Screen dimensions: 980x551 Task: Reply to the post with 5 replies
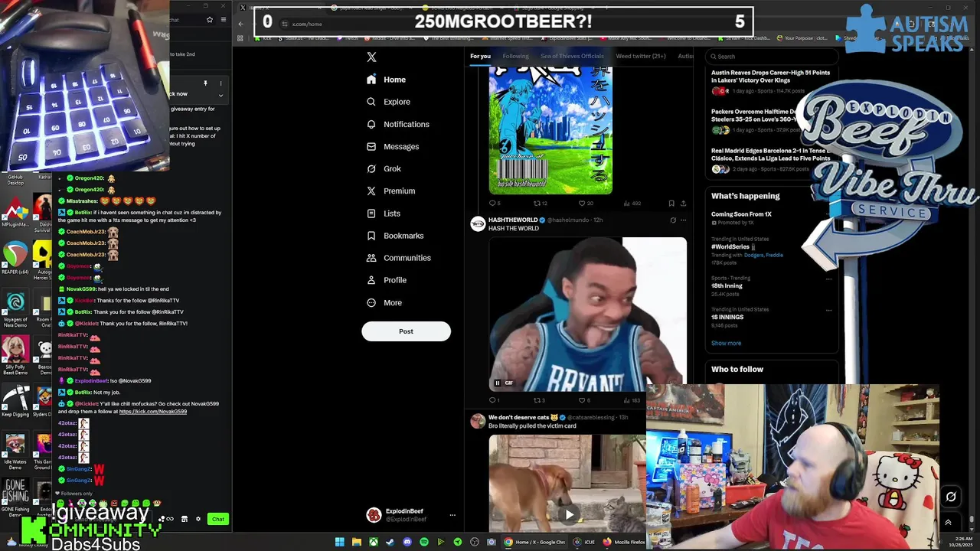494,204
